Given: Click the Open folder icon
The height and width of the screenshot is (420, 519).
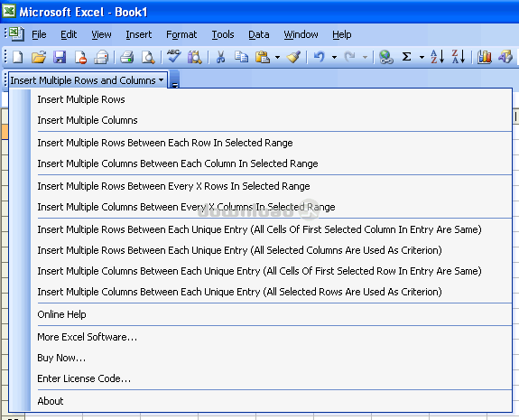Looking at the screenshot, I should 39,57.
